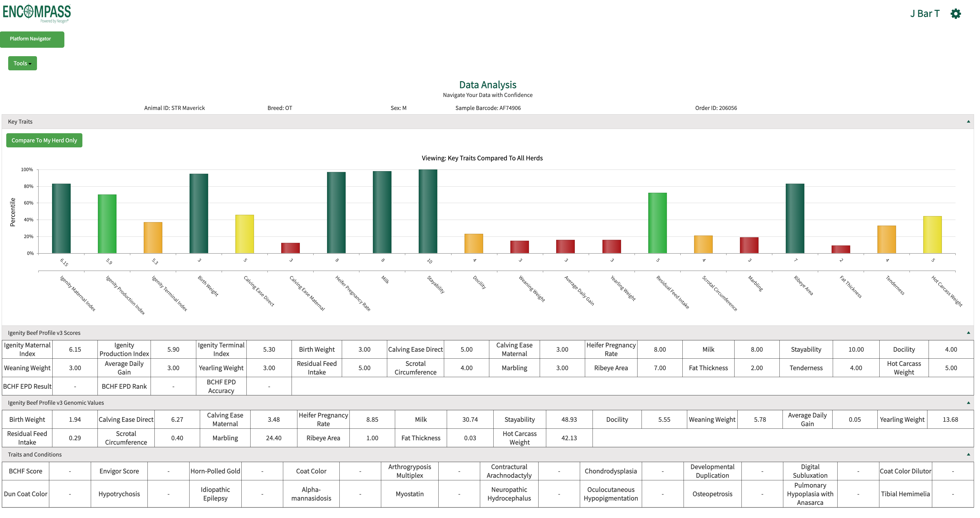Screen dimensions: 980x518
Task: Click the Calving Ease Direct yellow bar
Action: pos(245,234)
